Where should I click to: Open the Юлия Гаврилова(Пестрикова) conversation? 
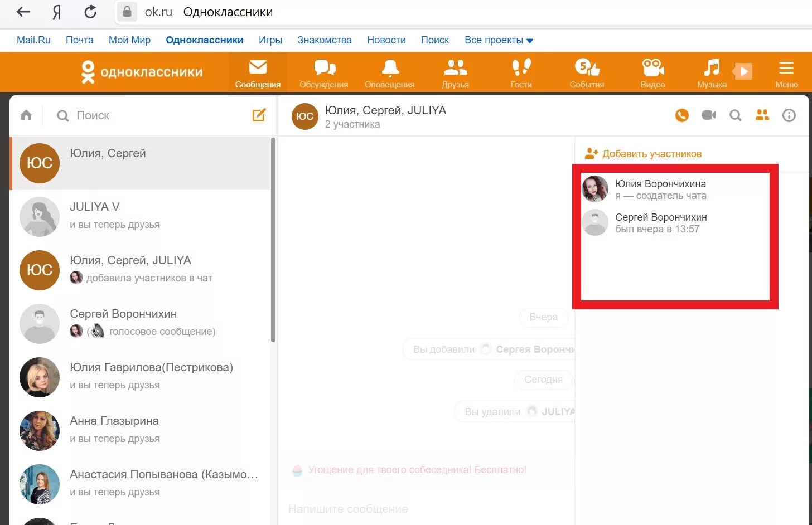point(141,377)
